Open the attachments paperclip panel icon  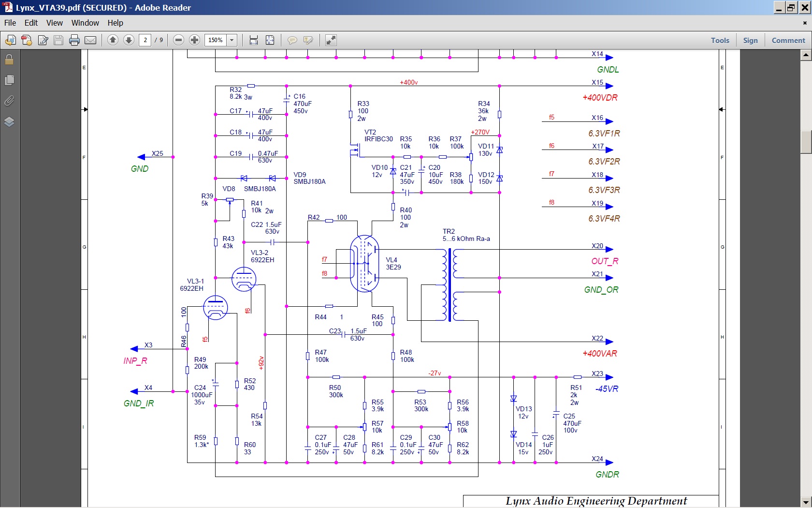[9, 101]
